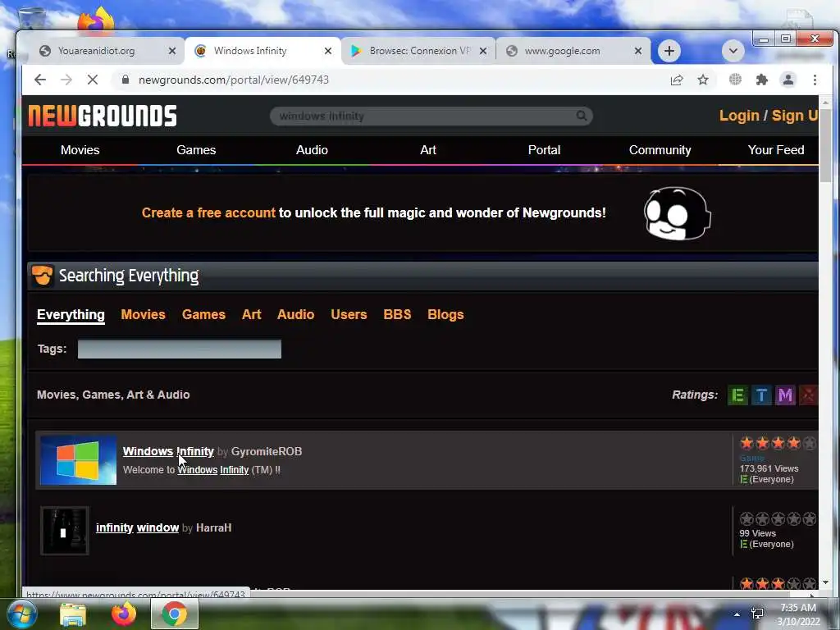Open the Windows Infinity result thumbnail

point(78,460)
